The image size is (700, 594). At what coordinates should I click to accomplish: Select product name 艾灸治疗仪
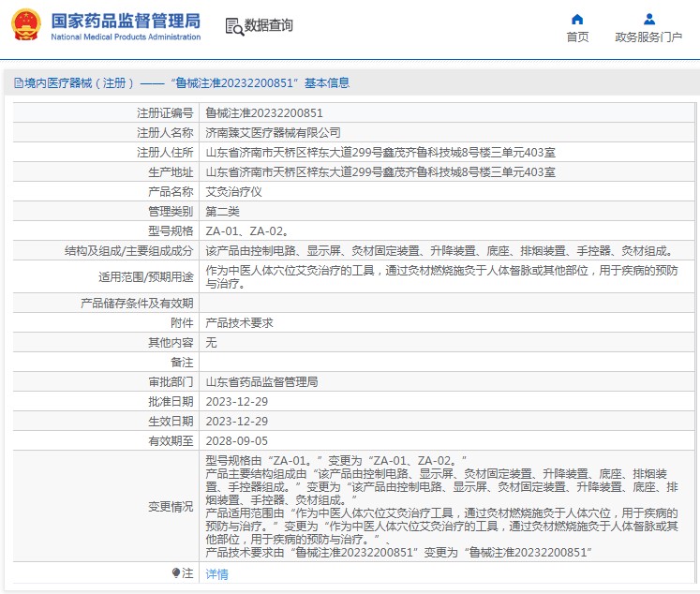233,191
